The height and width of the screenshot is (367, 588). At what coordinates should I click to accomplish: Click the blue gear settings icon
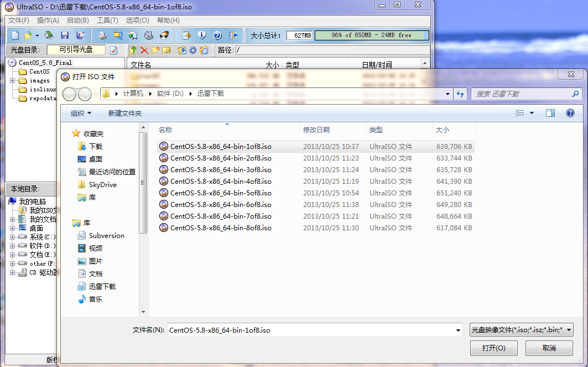[x=193, y=50]
